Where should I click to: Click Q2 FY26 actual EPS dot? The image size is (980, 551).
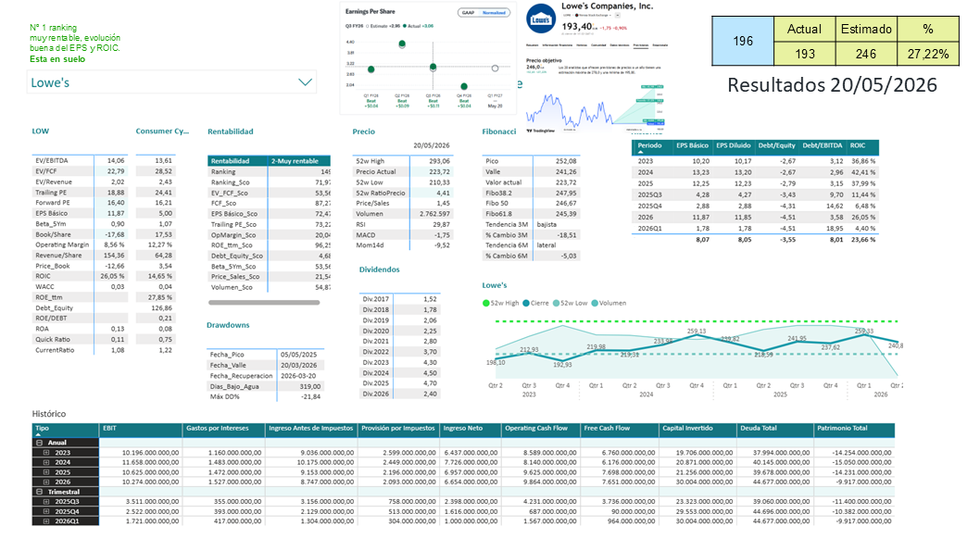(x=402, y=44)
